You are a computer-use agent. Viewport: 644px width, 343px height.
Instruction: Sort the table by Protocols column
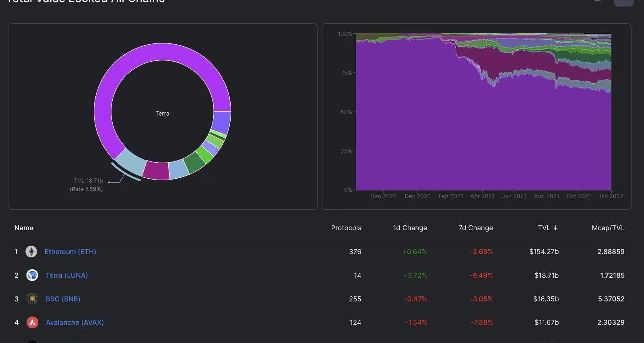point(346,228)
